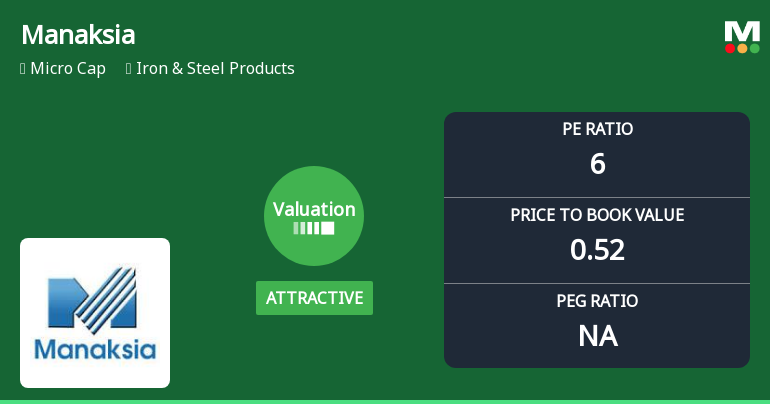Click the green Valuation circle
The image size is (770, 404).
[314, 216]
